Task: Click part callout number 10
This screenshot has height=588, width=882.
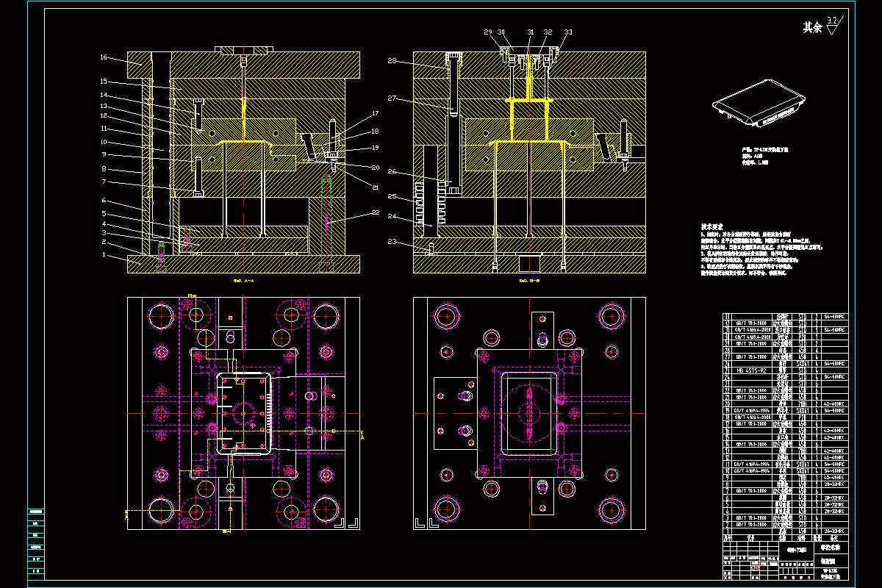Action: [x=104, y=142]
